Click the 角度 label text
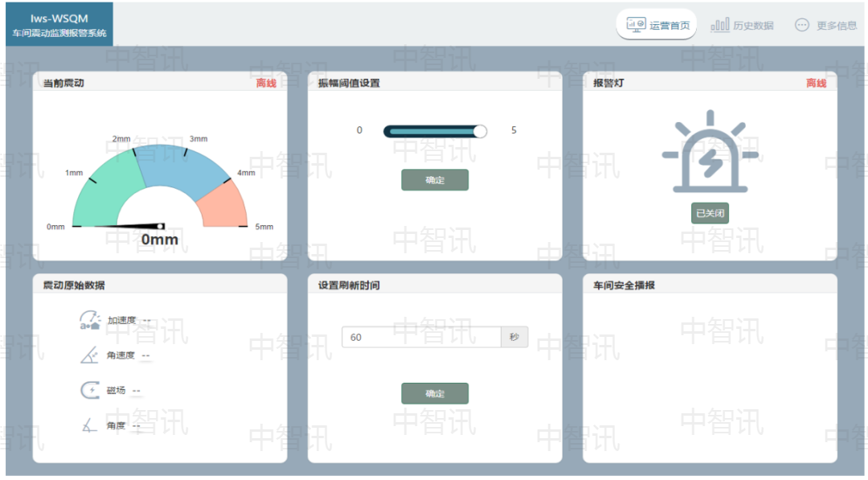The height and width of the screenshot is (480, 868). [116, 425]
